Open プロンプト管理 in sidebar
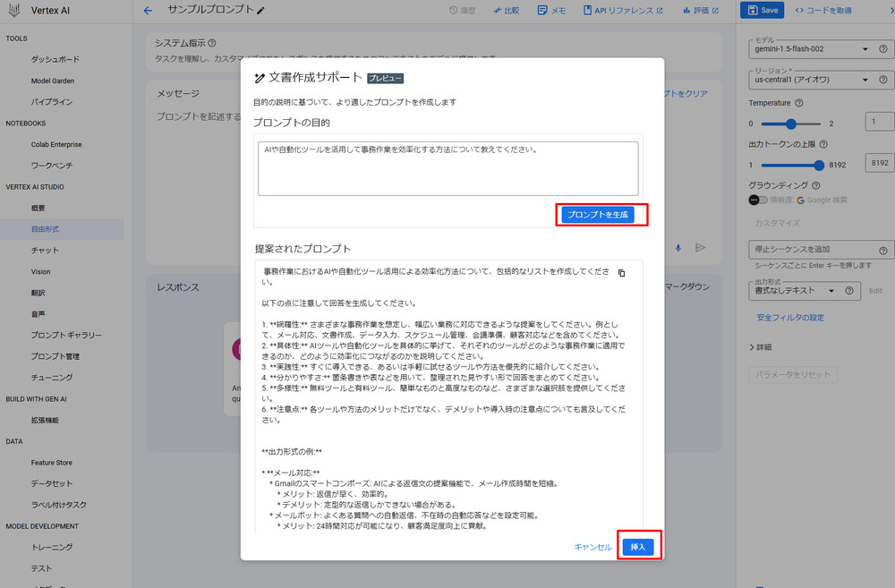Image resolution: width=895 pixels, height=588 pixels. tap(55, 357)
